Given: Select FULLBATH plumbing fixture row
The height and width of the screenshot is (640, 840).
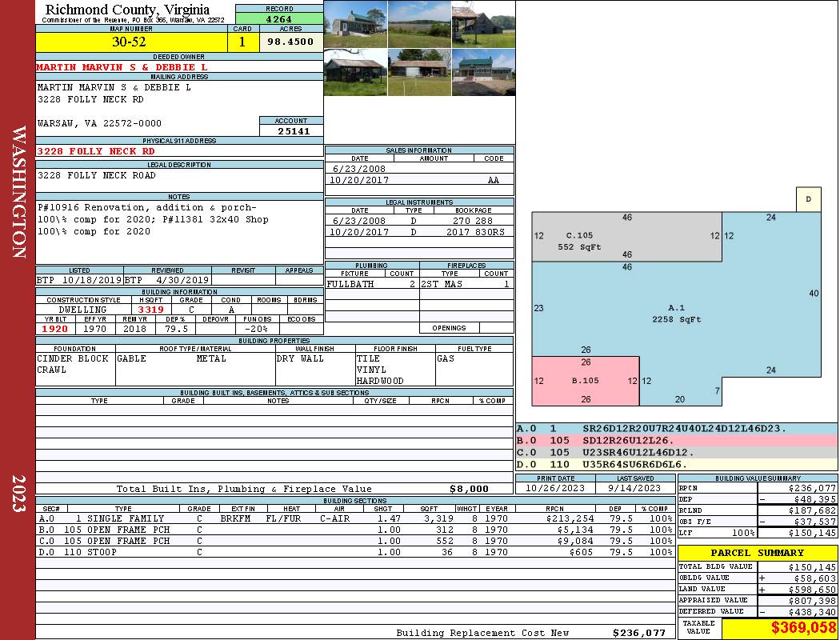Looking at the screenshot, I should click(x=372, y=284).
